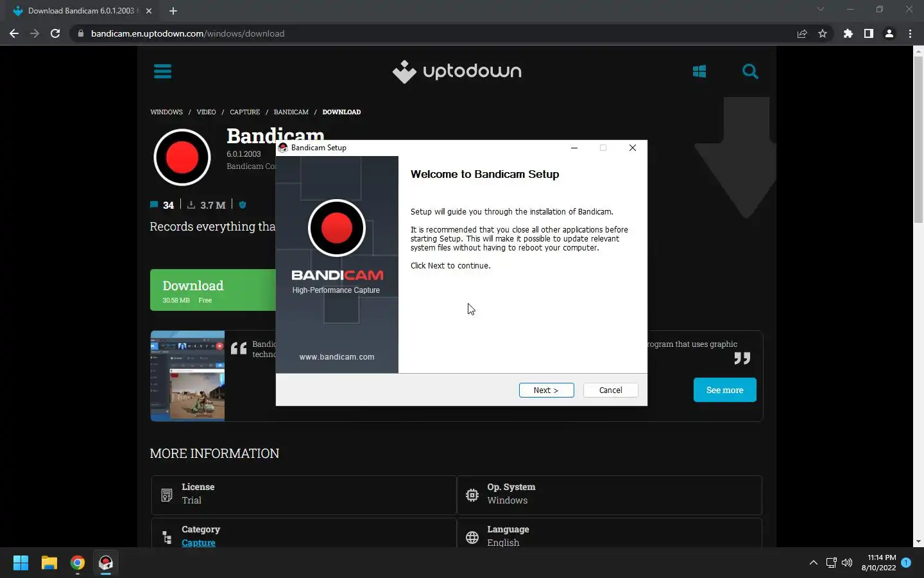
Task: Click the 'Trial' license value
Action: (x=191, y=500)
